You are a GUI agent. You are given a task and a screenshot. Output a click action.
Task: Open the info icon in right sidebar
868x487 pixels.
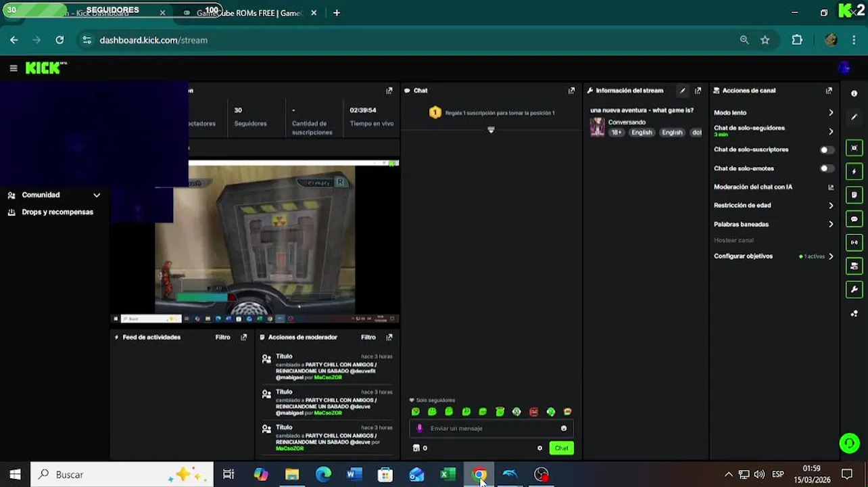[854, 94]
